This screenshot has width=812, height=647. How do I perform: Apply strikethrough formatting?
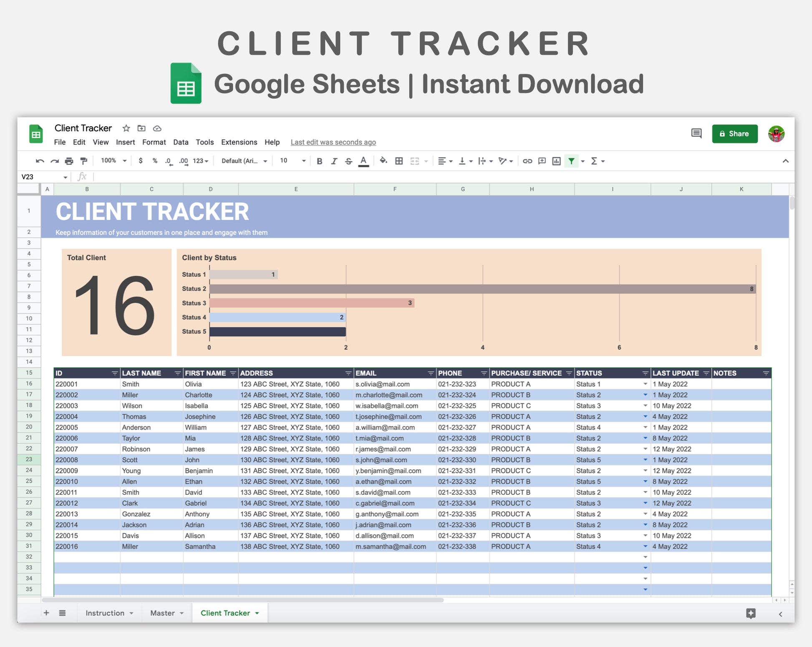(x=348, y=161)
